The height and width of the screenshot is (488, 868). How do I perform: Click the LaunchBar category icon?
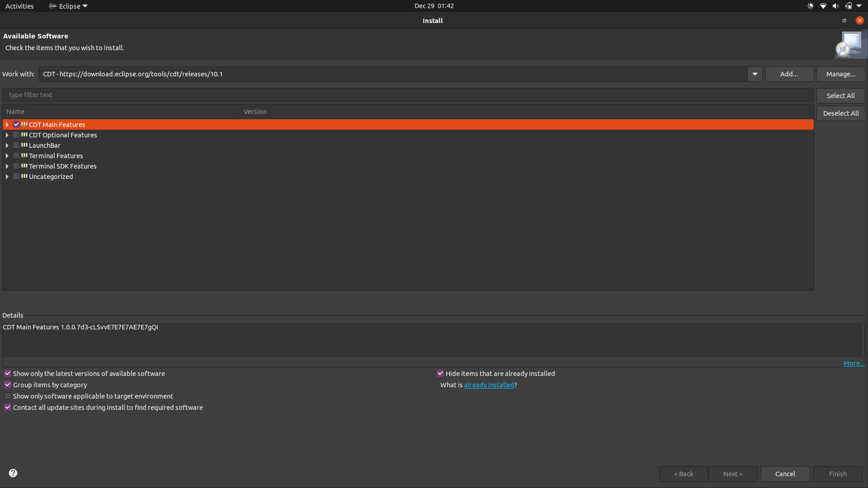click(24, 145)
